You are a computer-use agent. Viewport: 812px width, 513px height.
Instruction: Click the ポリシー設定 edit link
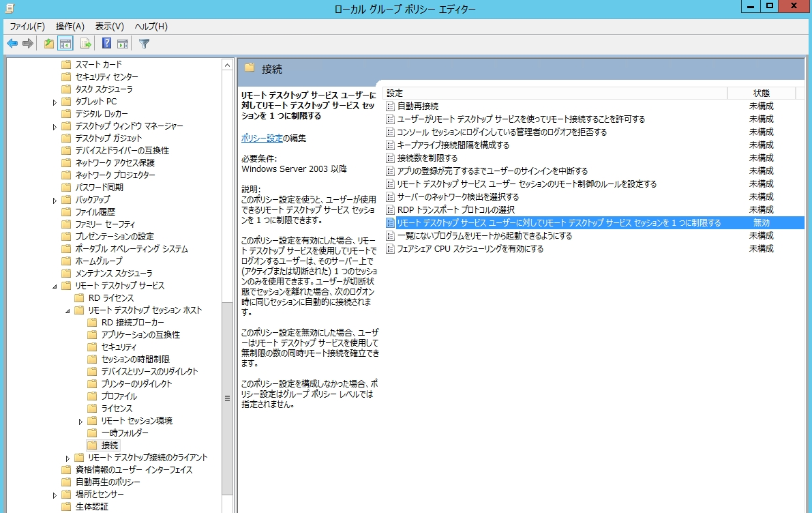tap(262, 138)
